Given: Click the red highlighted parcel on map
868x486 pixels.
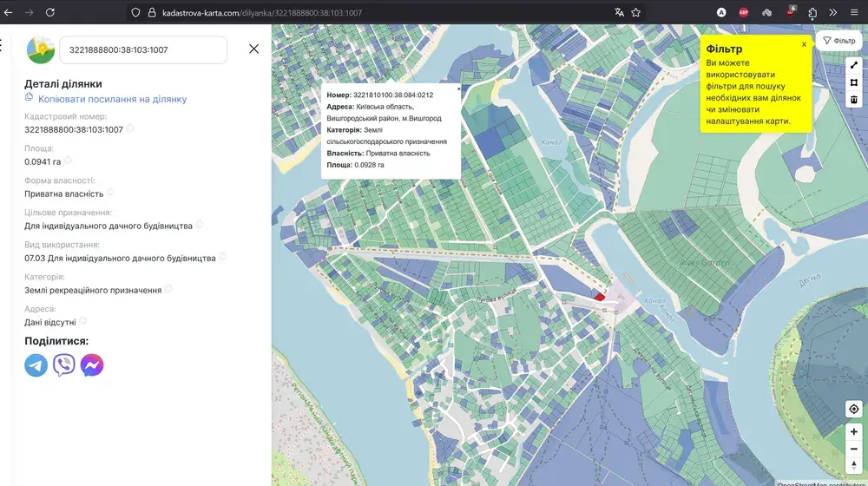Looking at the screenshot, I should [599, 296].
